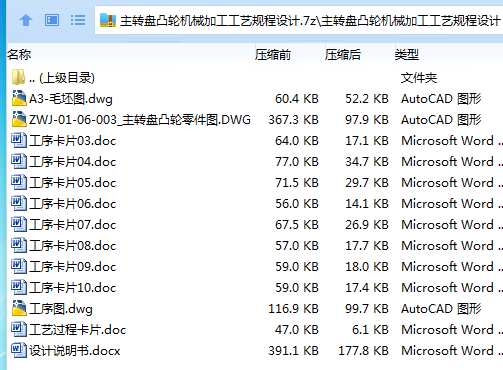Screen dimensions: 503x370
Task: Sort by 压缩前 column header
Action: (273, 54)
